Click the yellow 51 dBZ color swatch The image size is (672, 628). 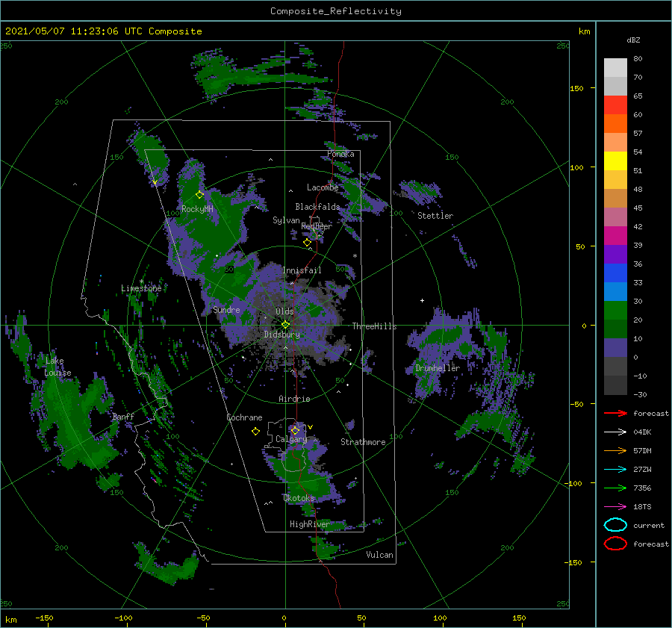615,161
